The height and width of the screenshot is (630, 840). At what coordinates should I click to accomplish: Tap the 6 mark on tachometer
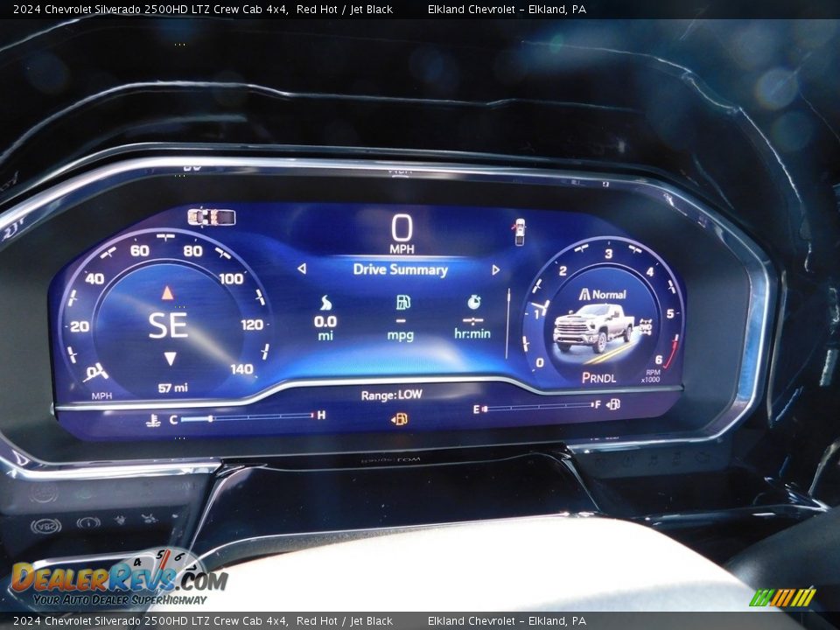point(658,360)
